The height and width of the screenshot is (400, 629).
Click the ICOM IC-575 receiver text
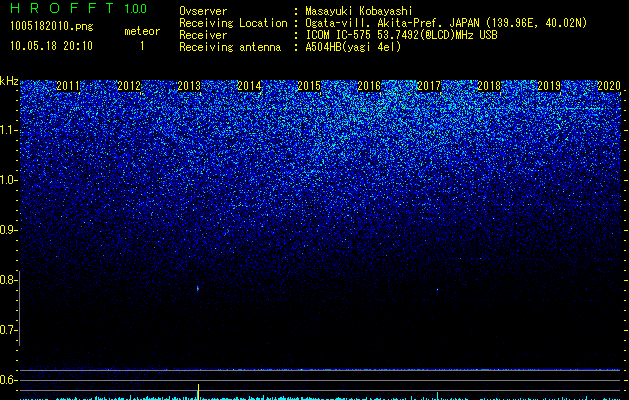tap(401, 35)
